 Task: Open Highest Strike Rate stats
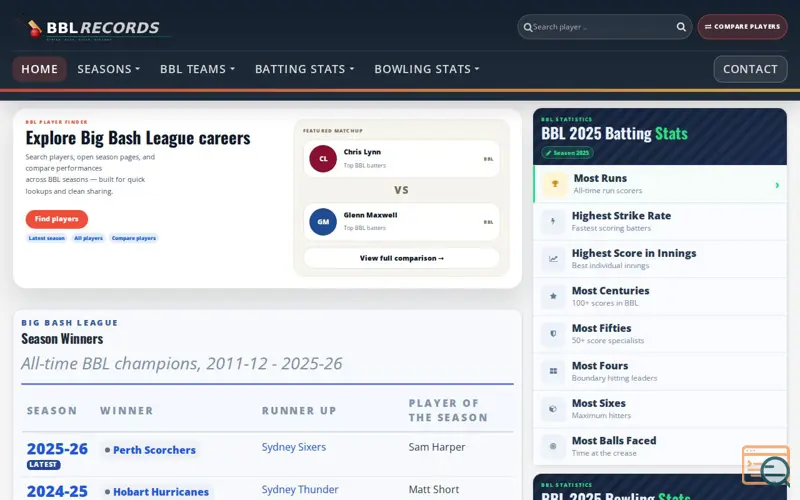click(660, 221)
